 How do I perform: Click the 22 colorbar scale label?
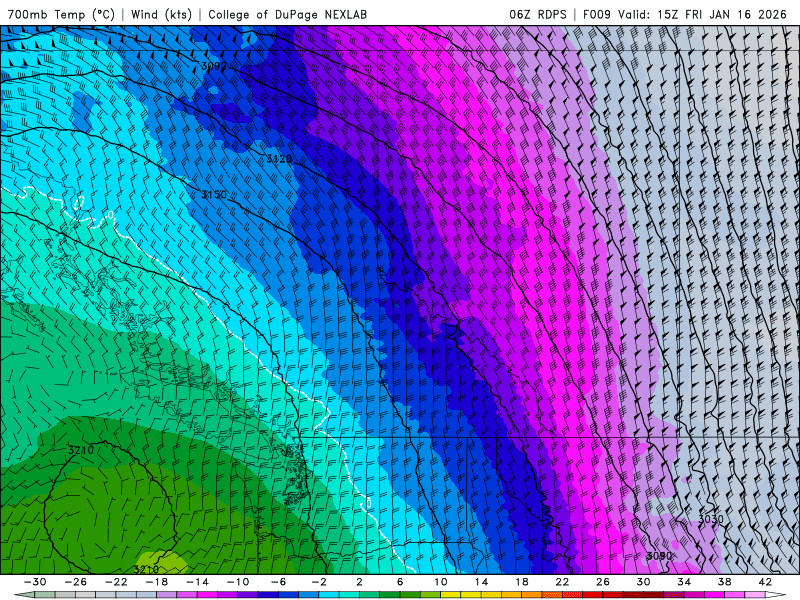click(562, 582)
